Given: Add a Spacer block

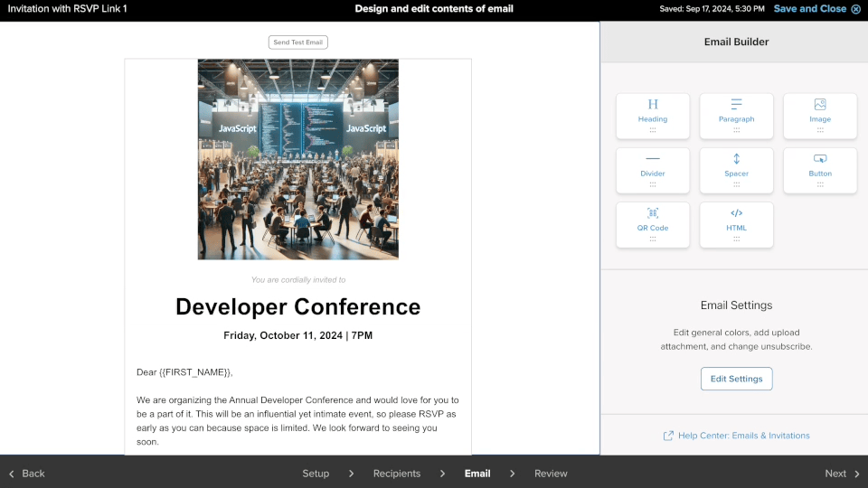Looking at the screenshot, I should pos(736,171).
